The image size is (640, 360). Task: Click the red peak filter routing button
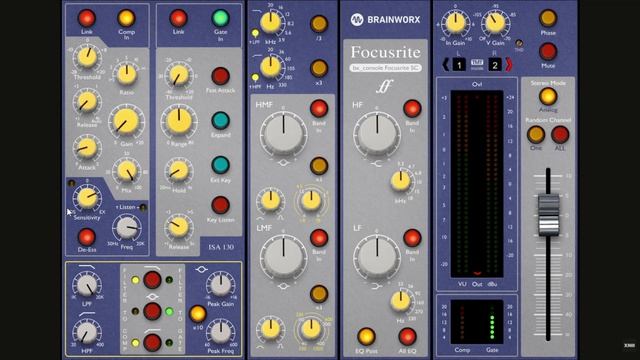pyautogui.click(x=152, y=311)
